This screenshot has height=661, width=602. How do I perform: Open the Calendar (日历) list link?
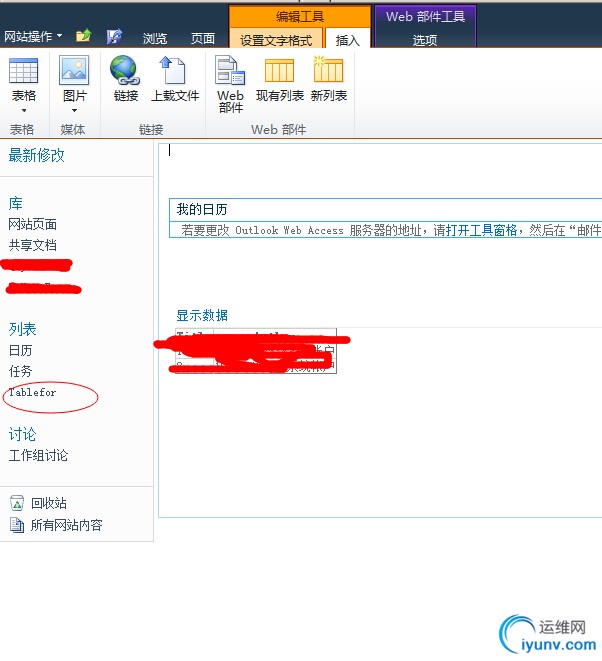[x=20, y=350]
